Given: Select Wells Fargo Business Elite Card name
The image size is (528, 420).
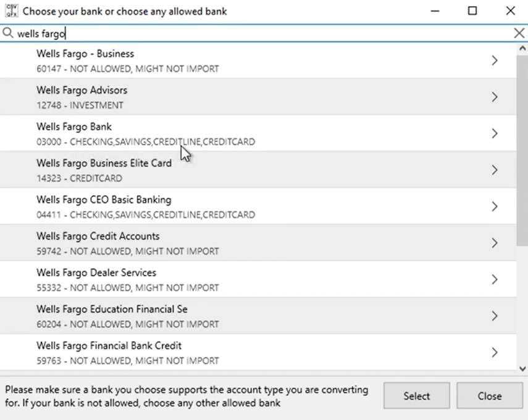Looking at the screenshot, I should click(x=104, y=163).
